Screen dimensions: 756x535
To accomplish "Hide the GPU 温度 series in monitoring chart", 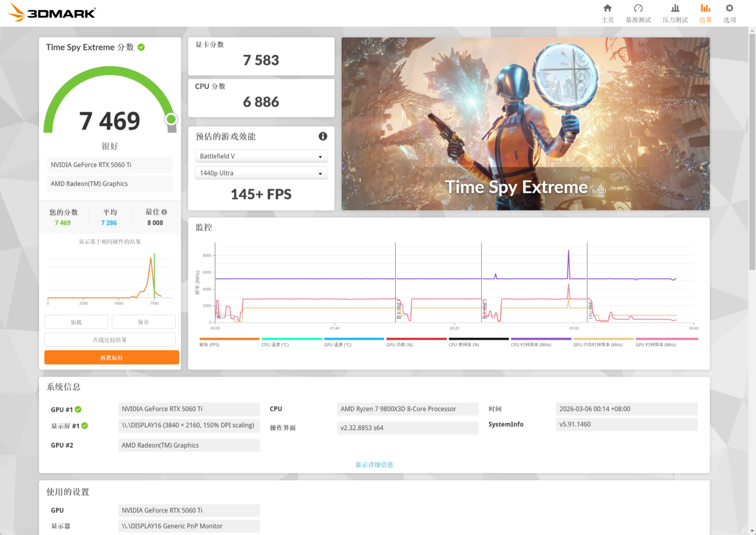I will pos(338,345).
